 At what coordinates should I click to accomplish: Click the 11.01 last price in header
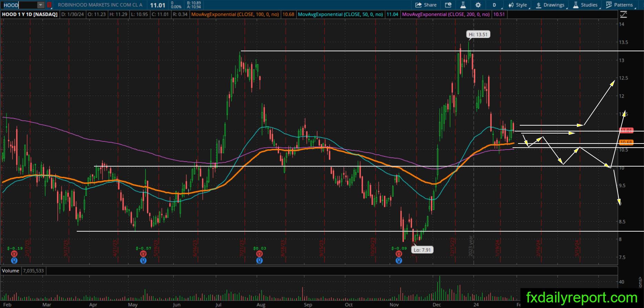(x=158, y=5)
